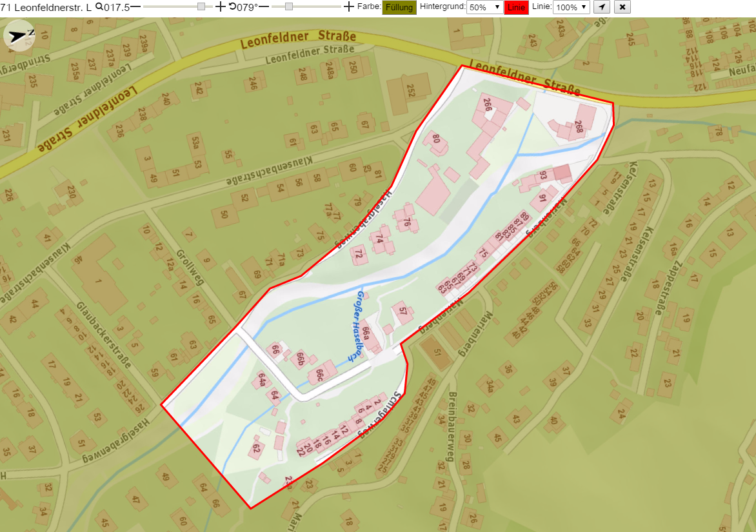Click building 268 on the map

point(579,126)
